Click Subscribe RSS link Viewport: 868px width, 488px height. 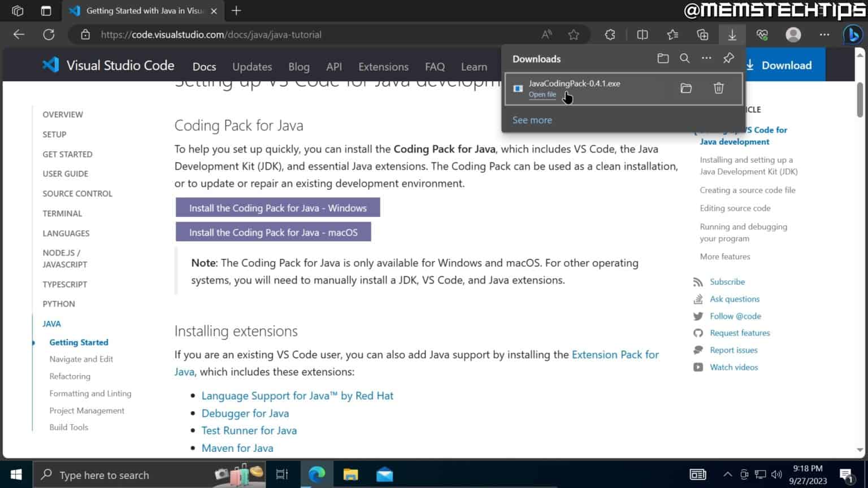[727, 282]
